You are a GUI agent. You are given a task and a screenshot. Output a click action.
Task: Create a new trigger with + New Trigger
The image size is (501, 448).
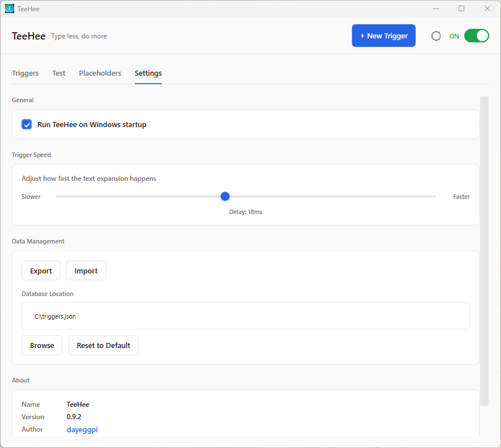coord(383,35)
